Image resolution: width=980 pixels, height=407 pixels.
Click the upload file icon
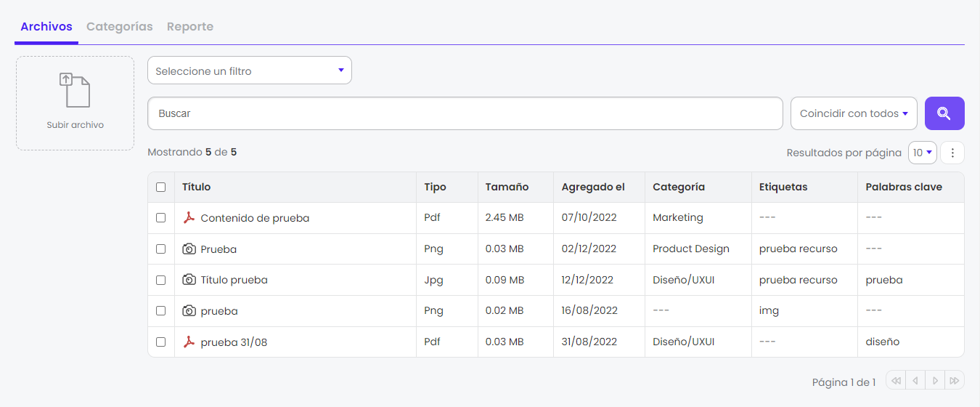(75, 89)
